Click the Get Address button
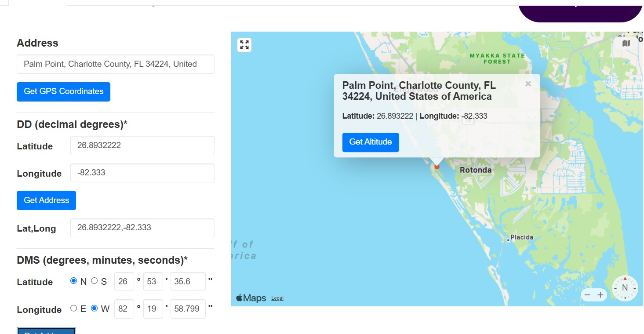The height and width of the screenshot is (334, 644). tap(46, 200)
